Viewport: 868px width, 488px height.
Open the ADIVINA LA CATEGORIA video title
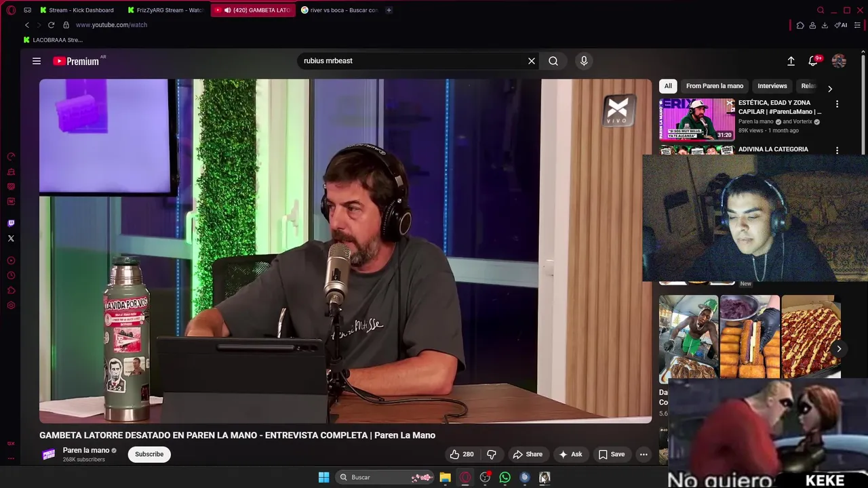773,149
